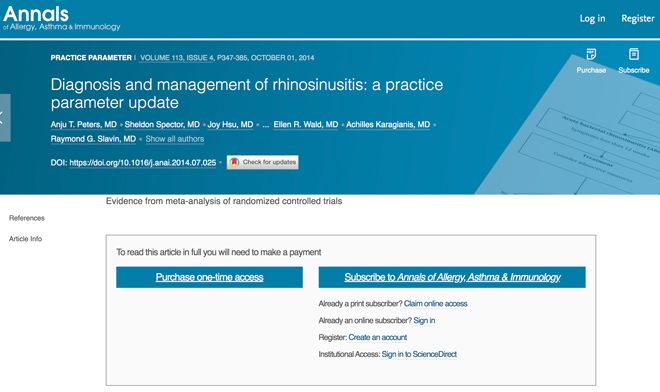Open Create an account link
Image resolution: width=660 pixels, height=392 pixels.
coord(378,337)
